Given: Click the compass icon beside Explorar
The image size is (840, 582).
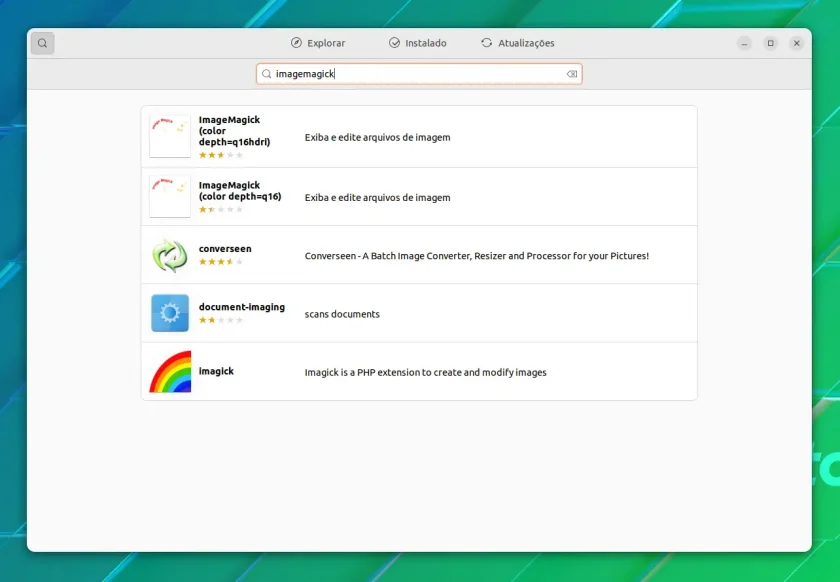Looking at the screenshot, I should pos(296,43).
